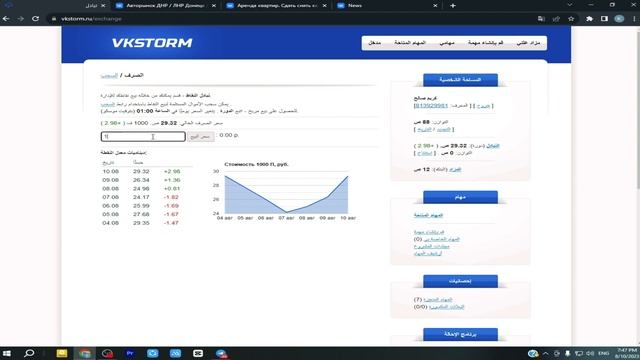Viewport: 640px width, 360px height.
Task: Click the share page icon in address bar
Action: point(556,19)
